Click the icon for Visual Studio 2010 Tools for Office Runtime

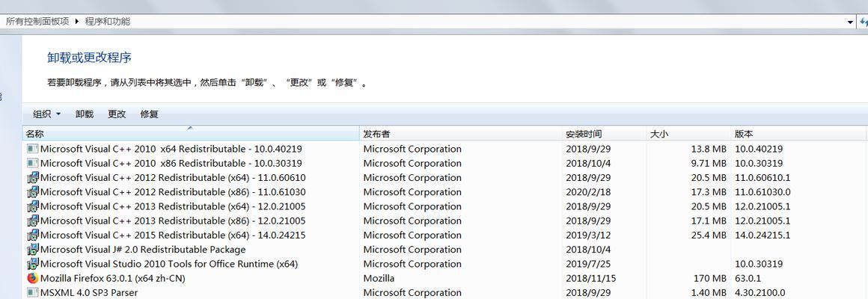pyautogui.click(x=33, y=264)
